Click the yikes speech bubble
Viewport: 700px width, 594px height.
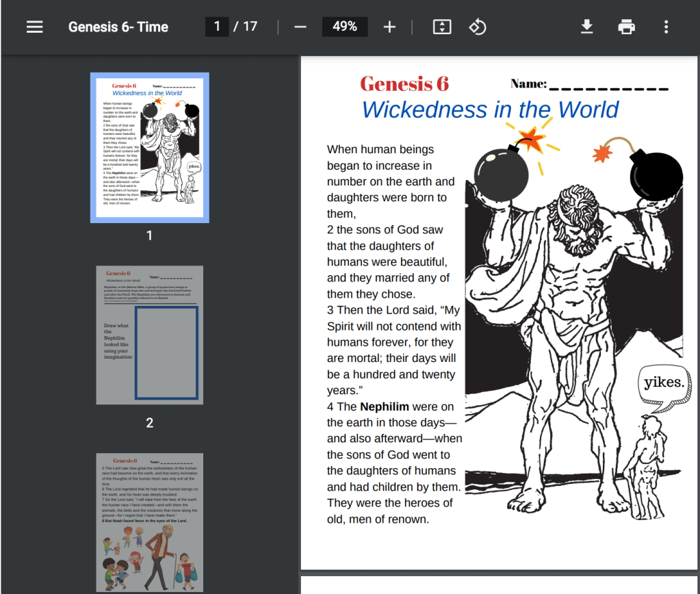[663, 383]
